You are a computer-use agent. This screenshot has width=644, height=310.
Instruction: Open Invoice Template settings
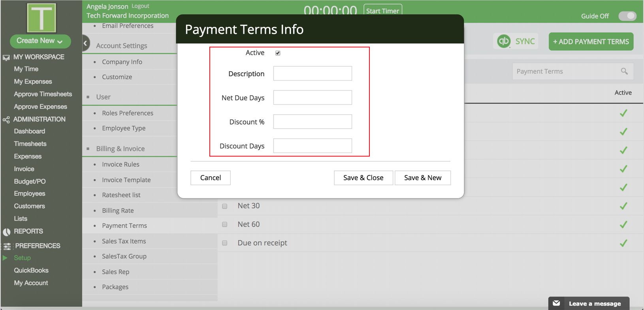[x=126, y=180]
